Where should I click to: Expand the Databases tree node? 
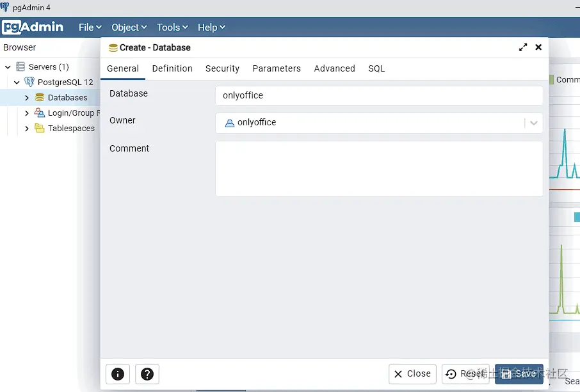(27, 98)
